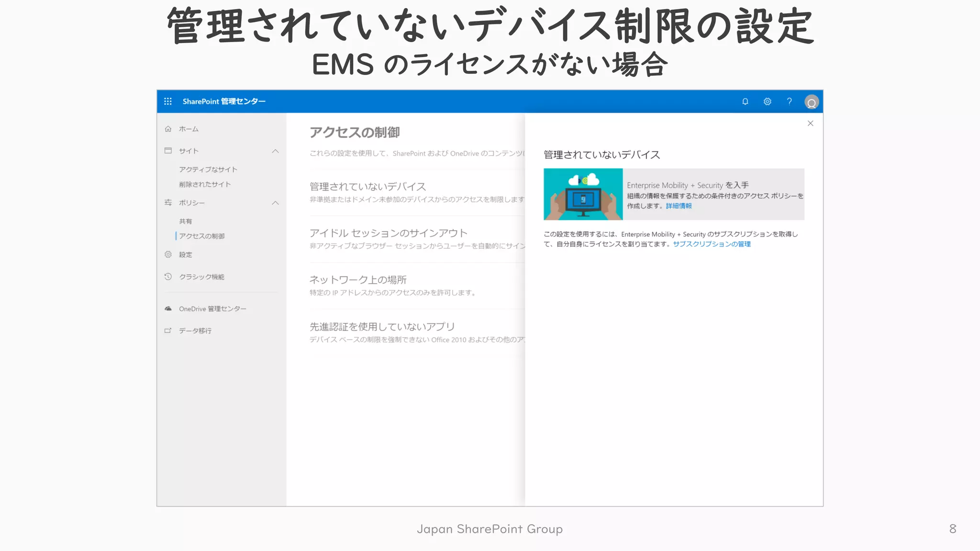The image size is (980, 551).
Task: Click '管理されていないデバイス' panel heading
Action: [601, 154]
